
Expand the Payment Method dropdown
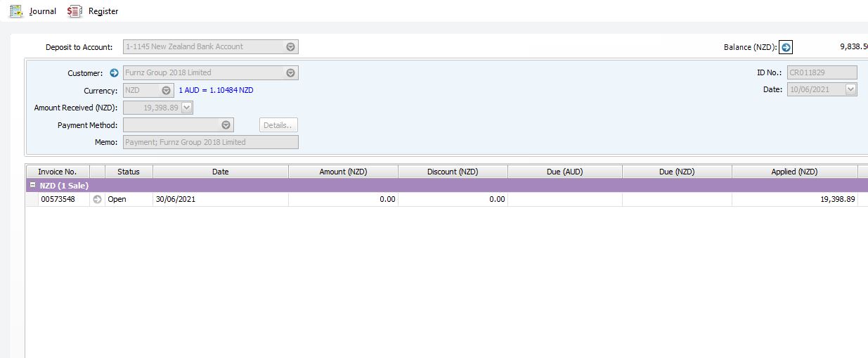point(226,125)
